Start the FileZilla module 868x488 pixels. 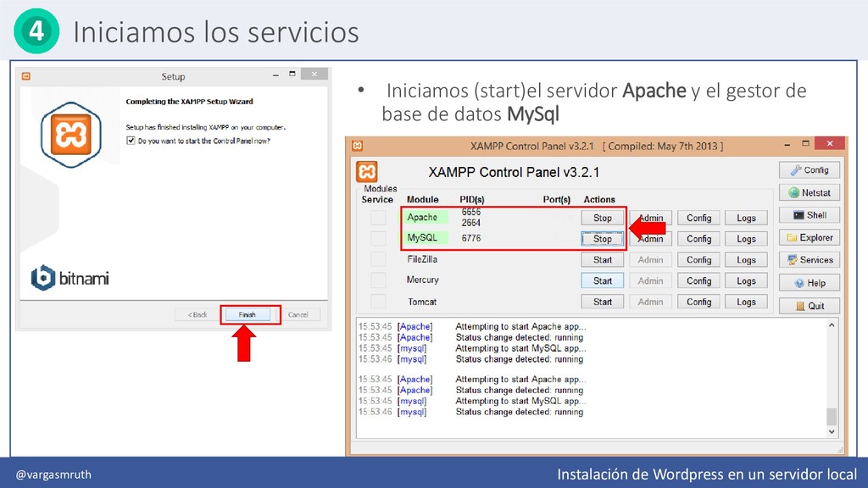603,260
